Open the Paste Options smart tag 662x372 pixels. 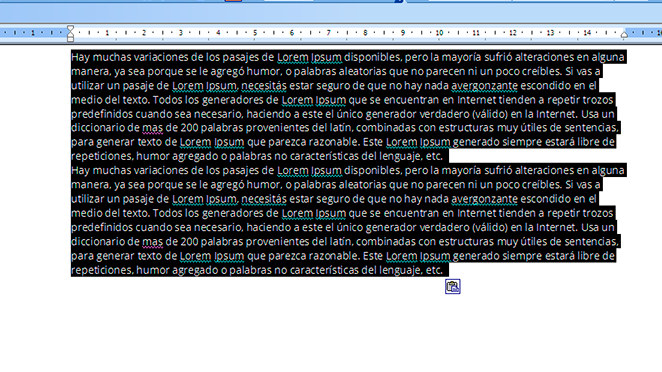click(453, 287)
